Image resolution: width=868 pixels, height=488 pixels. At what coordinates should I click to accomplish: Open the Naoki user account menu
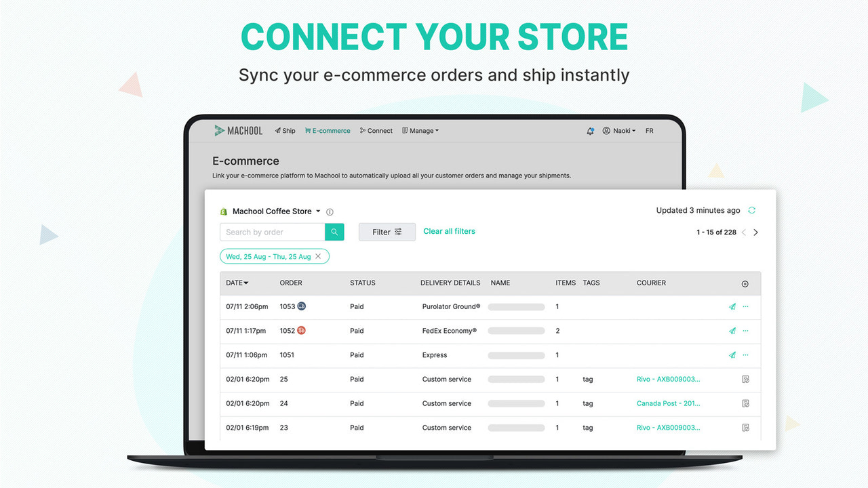click(618, 130)
